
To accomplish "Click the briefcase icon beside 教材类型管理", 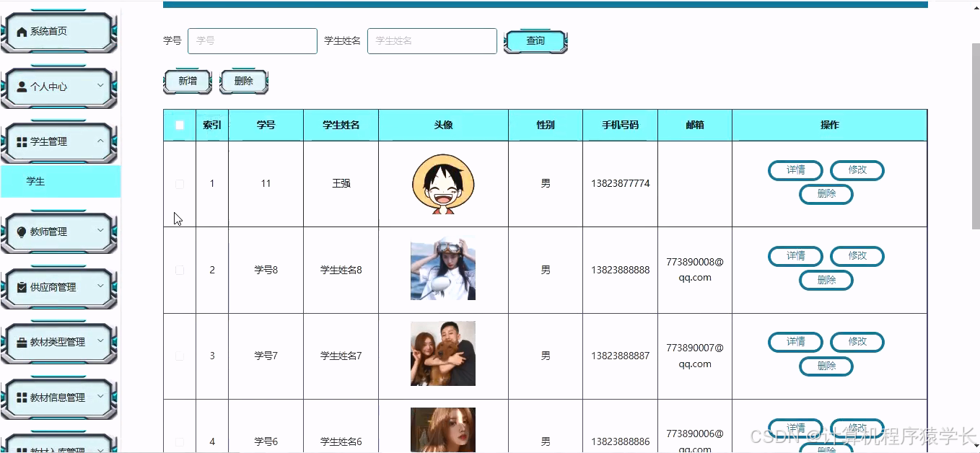I will coord(22,342).
